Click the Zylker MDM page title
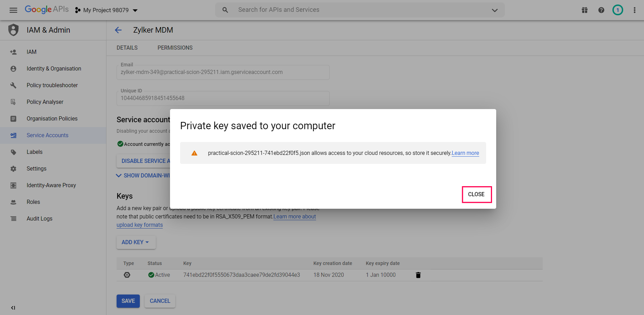644x315 pixels. click(153, 30)
